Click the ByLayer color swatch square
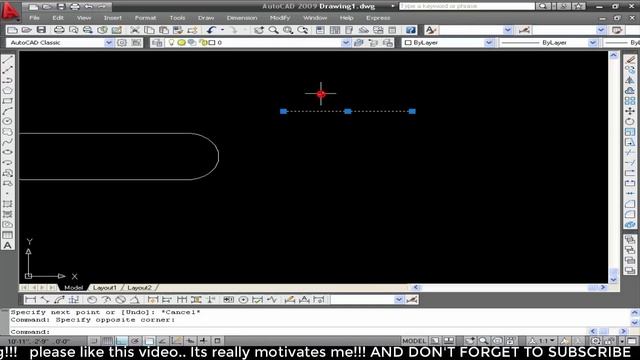 408,42
